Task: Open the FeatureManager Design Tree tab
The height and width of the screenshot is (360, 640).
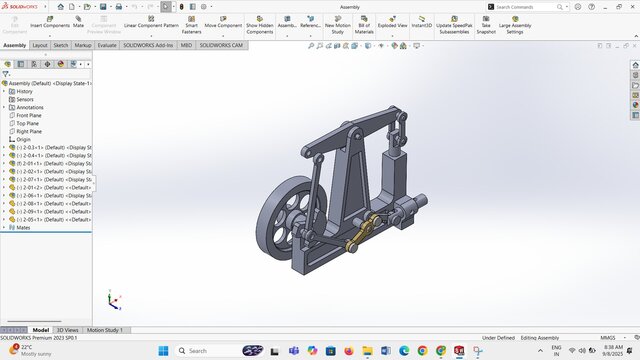Action: 7,64
